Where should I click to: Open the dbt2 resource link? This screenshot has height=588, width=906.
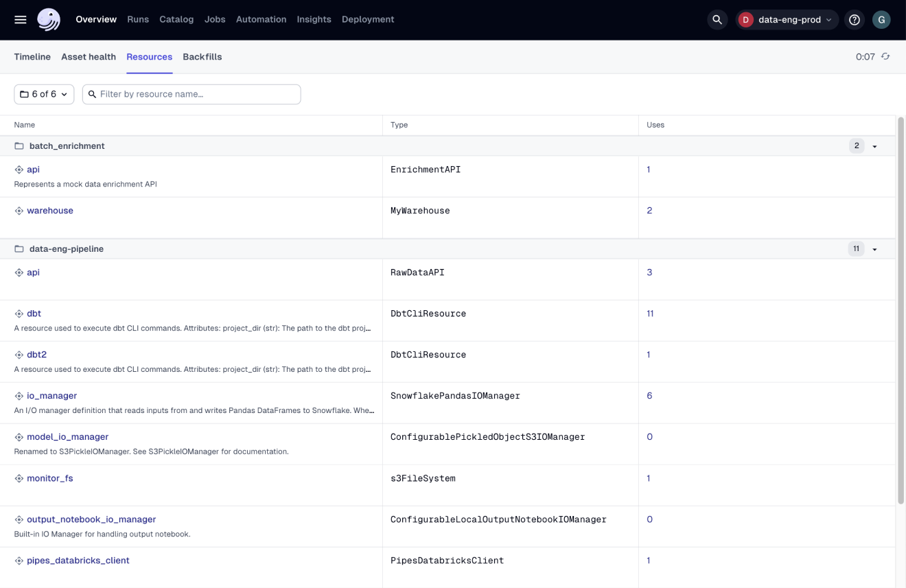[36, 354]
